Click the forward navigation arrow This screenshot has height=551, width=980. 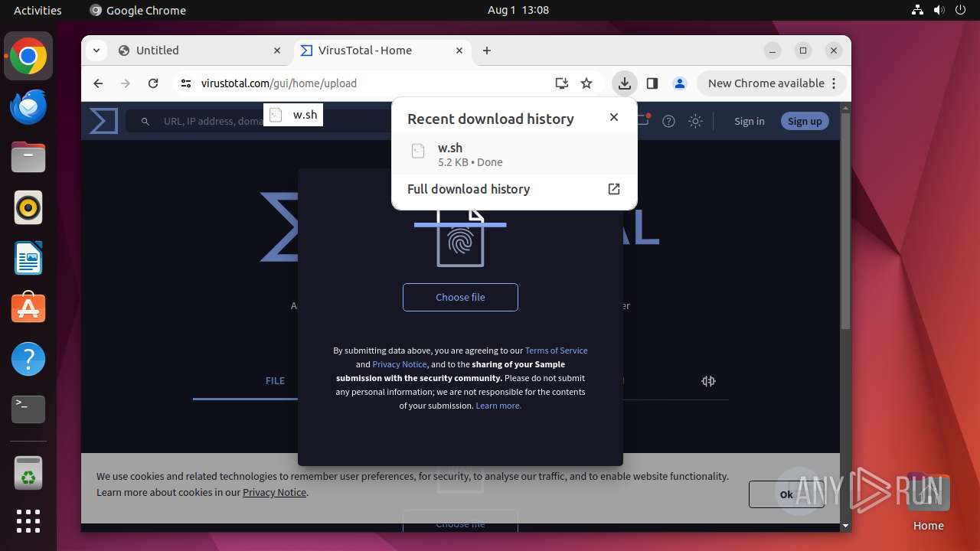tap(126, 83)
